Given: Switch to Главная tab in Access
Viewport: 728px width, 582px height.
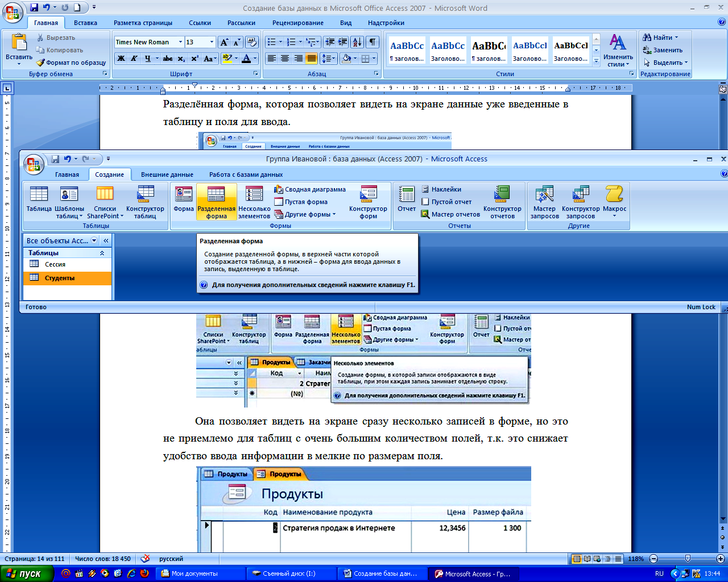Looking at the screenshot, I should [x=67, y=174].
